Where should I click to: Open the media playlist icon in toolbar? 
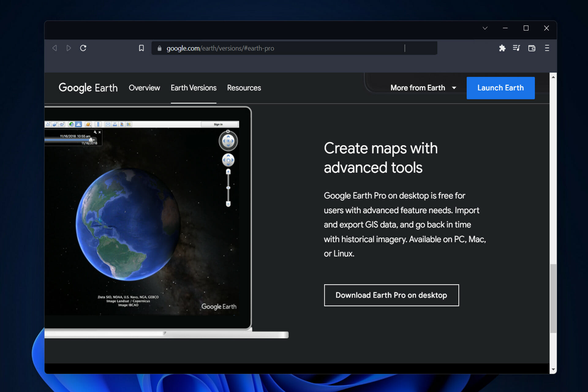click(x=516, y=48)
